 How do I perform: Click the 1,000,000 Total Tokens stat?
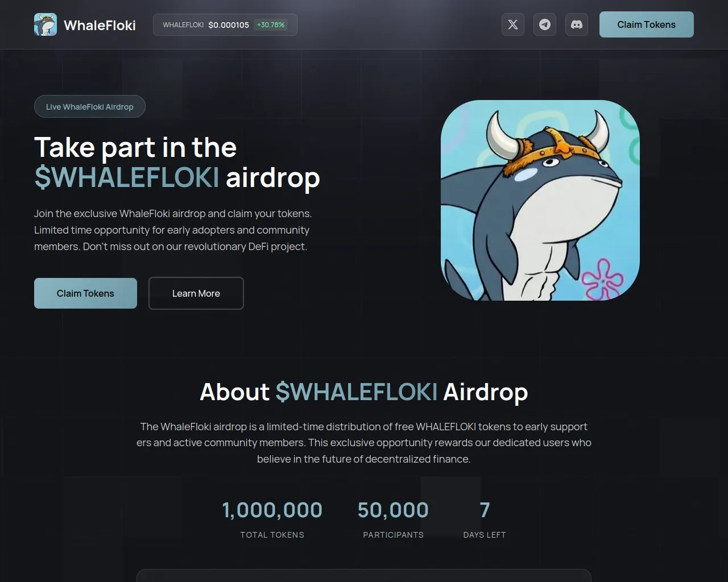[x=272, y=519]
